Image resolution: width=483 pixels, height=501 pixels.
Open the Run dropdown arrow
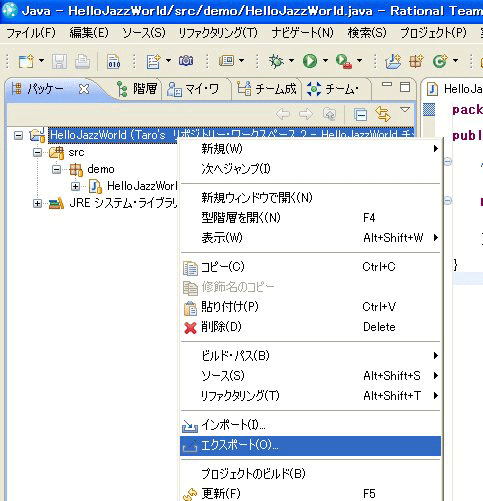pos(325,61)
